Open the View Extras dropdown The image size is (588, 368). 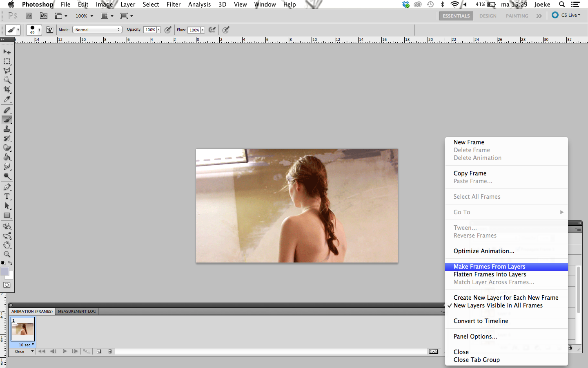pyautogui.click(x=61, y=16)
